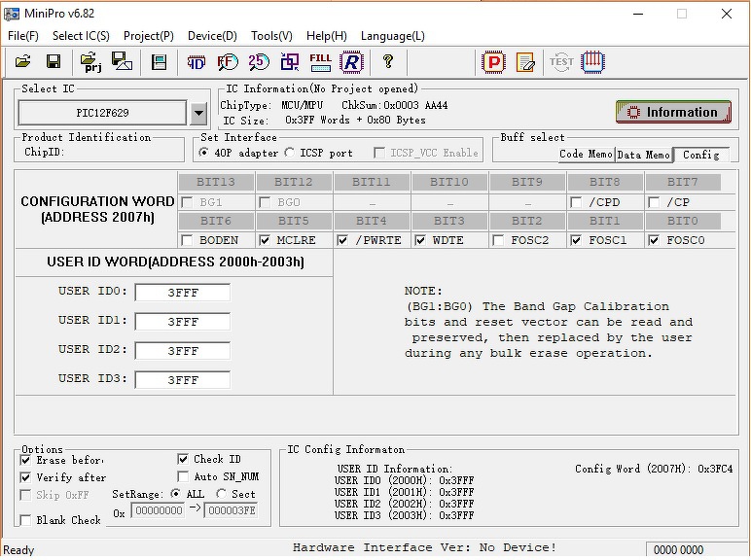Screen dimensions: 751x560
Task: Switch to Data Memo buffer tab
Action: pyautogui.click(x=643, y=155)
